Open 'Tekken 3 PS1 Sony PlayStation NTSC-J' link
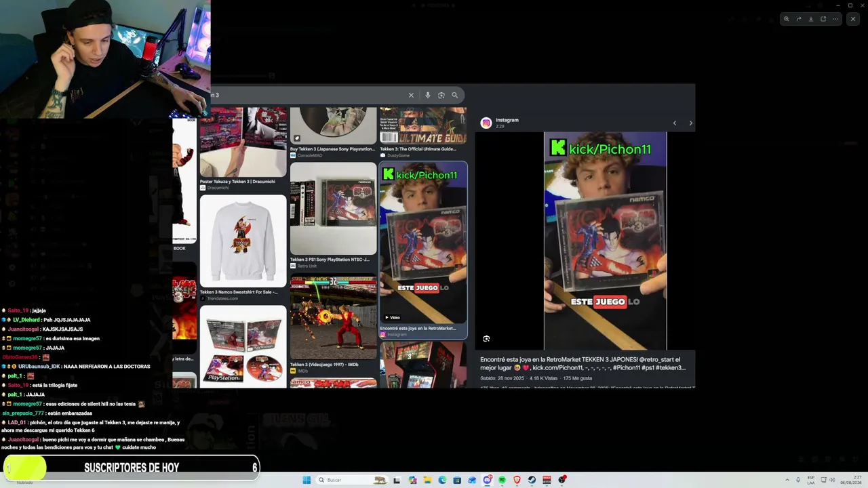The image size is (868, 488). [x=330, y=260]
